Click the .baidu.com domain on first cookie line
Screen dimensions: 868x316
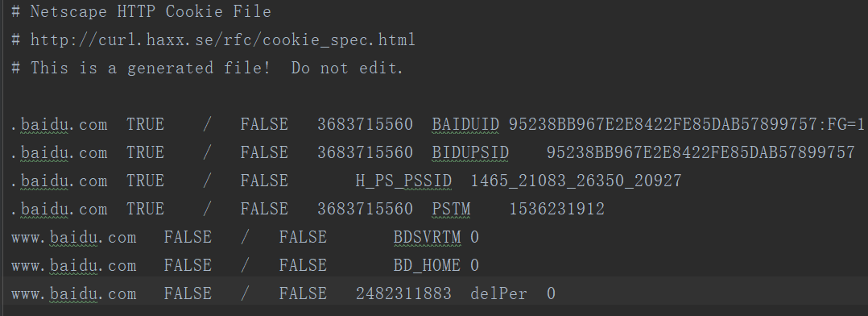point(60,125)
